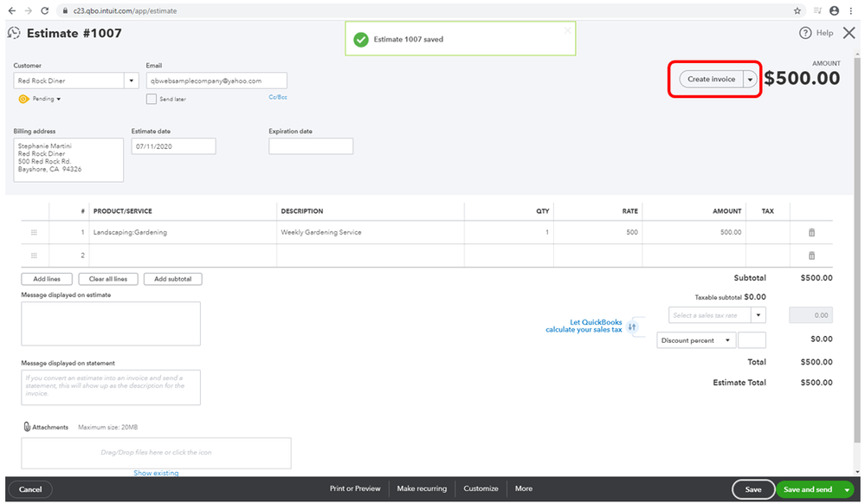Close the estimate form with X

click(x=849, y=33)
